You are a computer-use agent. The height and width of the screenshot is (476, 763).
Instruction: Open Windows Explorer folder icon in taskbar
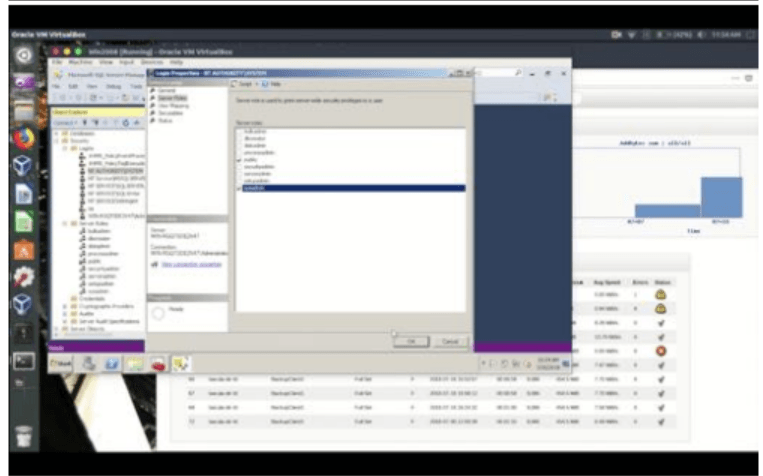[135, 364]
